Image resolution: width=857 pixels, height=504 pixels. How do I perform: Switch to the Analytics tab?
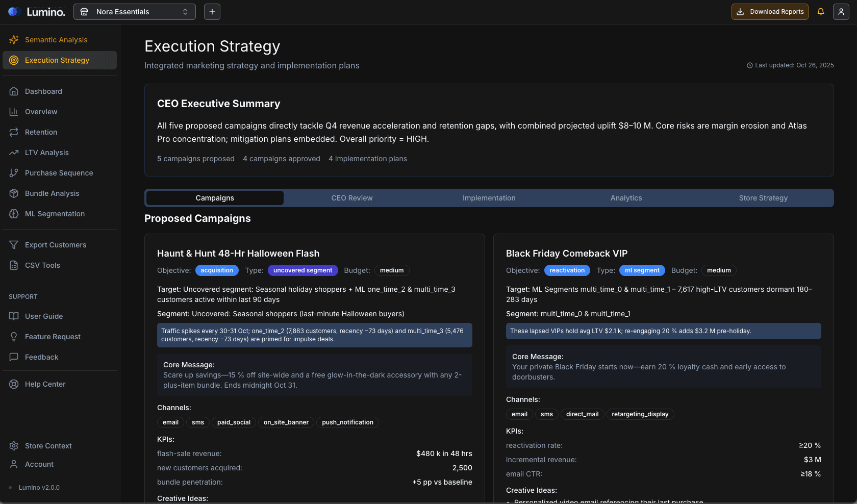tap(625, 198)
